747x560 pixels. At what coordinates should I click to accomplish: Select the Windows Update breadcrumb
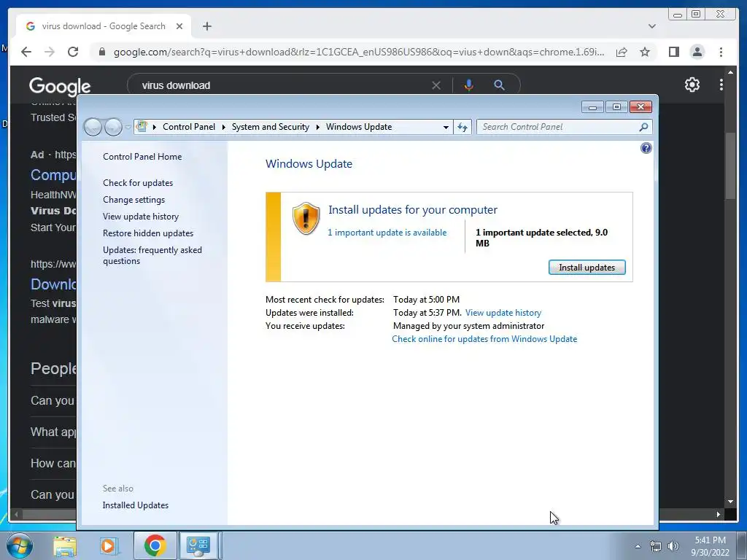coord(359,127)
